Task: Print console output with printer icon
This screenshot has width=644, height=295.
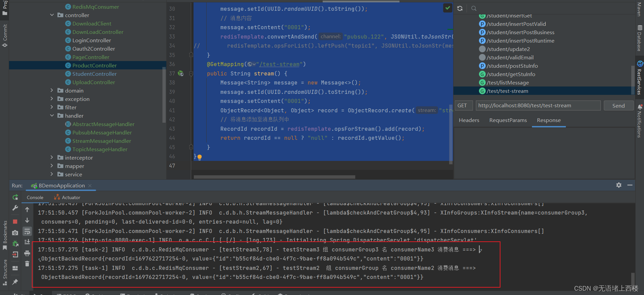Action: [27, 253]
